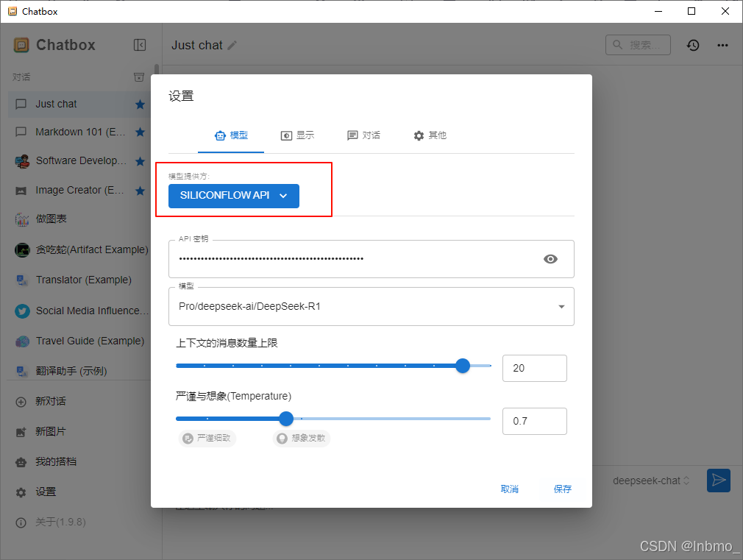Click the Translator (Example) icon

[22, 280]
